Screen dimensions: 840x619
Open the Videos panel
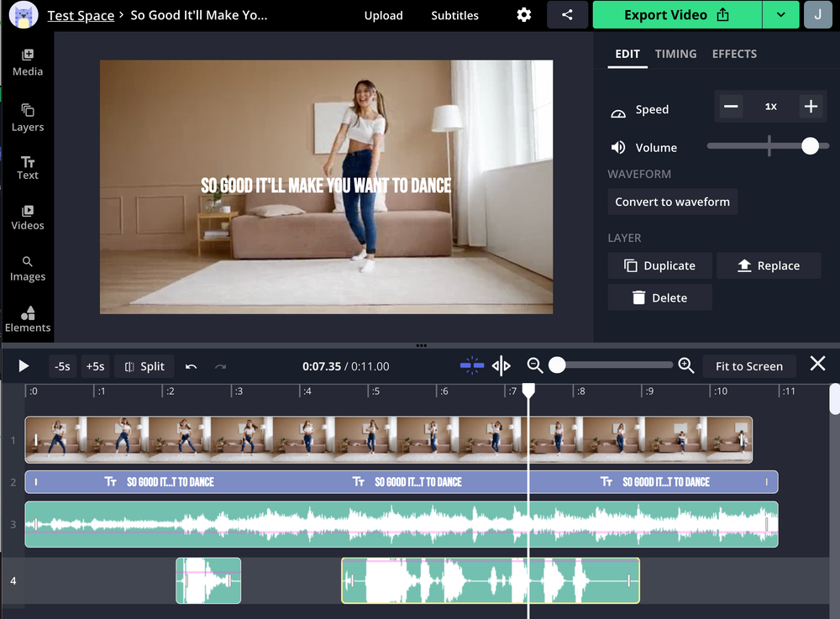point(27,217)
